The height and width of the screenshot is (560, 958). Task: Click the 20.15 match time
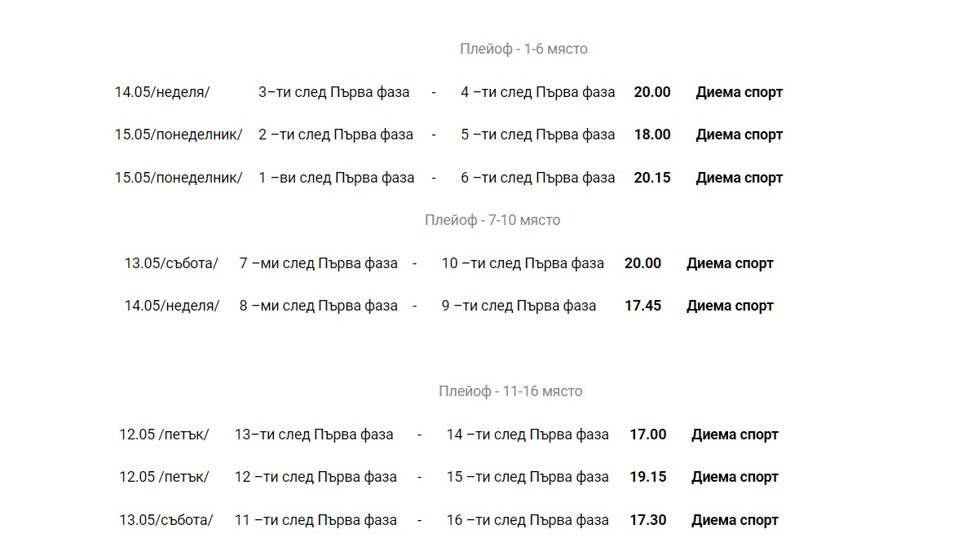point(652,178)
